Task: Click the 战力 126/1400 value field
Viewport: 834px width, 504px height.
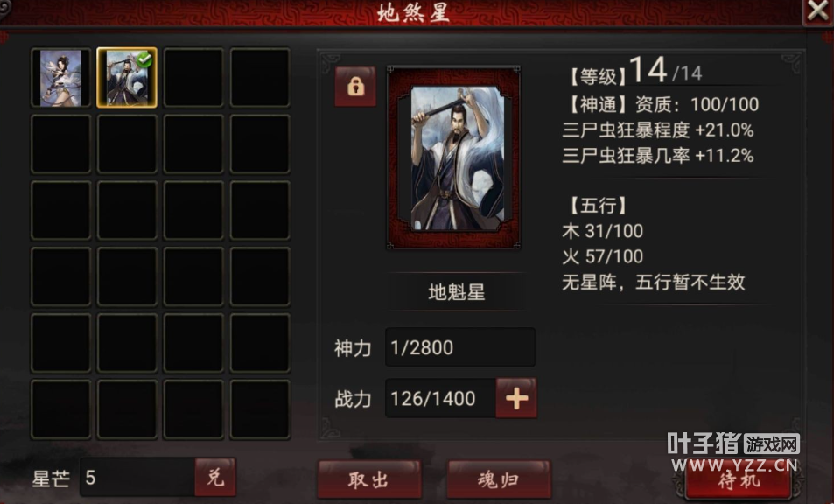Action: click(441, 398)
